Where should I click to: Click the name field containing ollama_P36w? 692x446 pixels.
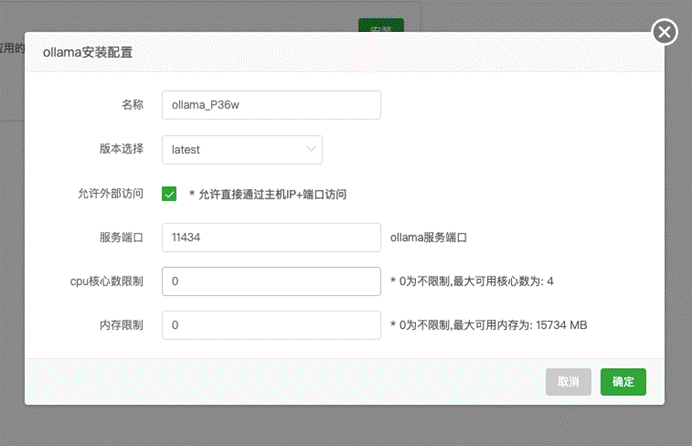click(x=271, y=105)
